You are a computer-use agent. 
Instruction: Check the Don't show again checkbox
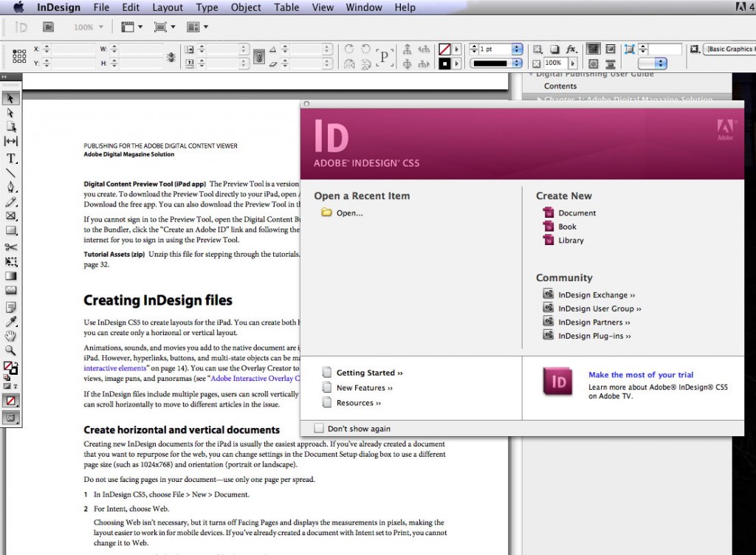[x=319, y=428]
